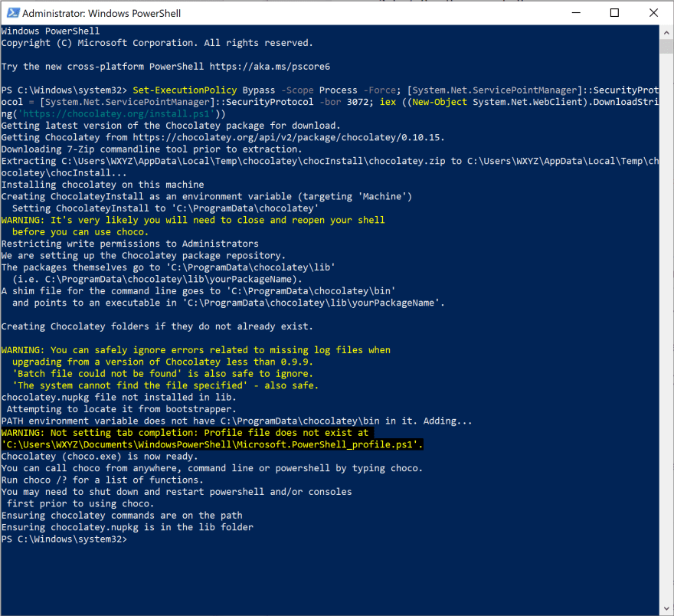The image size is (674, 616).
Task: Click the 'Administrator: Windows PowerShell' title text
Action: [101, 13]
